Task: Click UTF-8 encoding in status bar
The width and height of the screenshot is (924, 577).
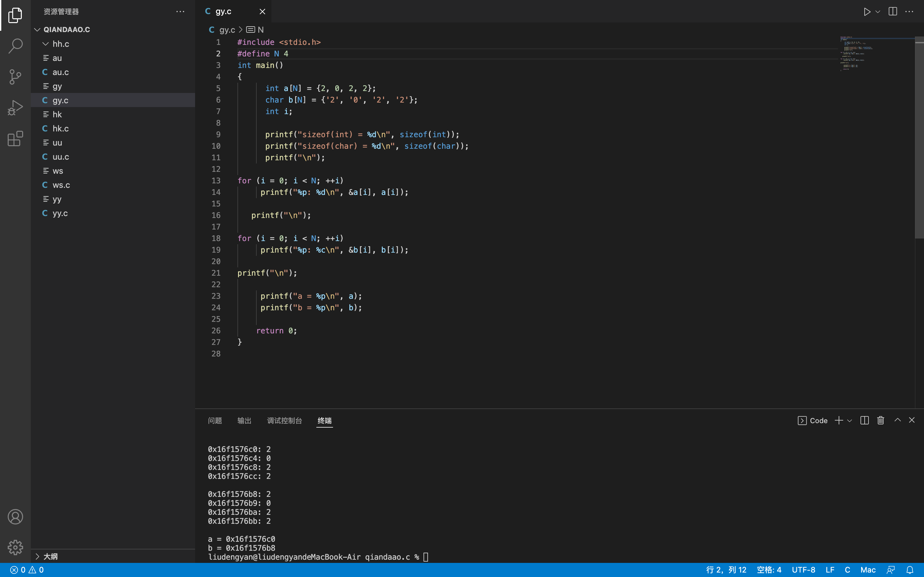Action: 803,570
